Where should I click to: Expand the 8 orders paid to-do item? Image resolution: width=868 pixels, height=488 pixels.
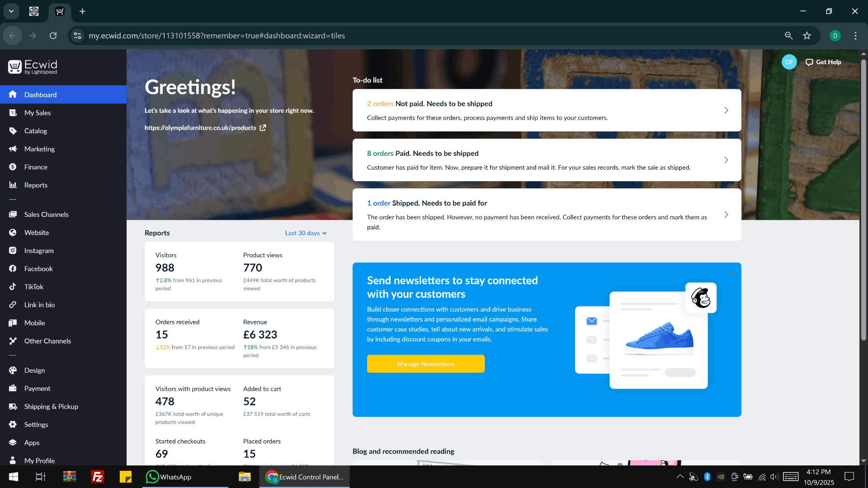pyautogui.click(x=726, y=160)
